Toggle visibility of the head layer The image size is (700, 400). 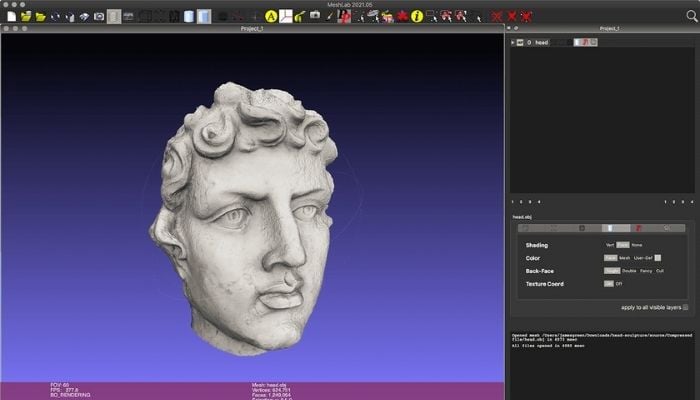coord(519,42)
